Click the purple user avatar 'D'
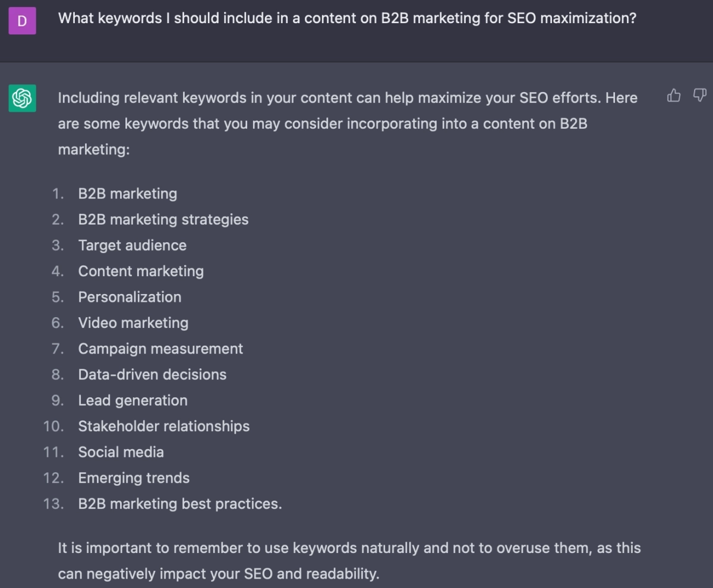Screen dimensions: 713x588 [22, 21]
